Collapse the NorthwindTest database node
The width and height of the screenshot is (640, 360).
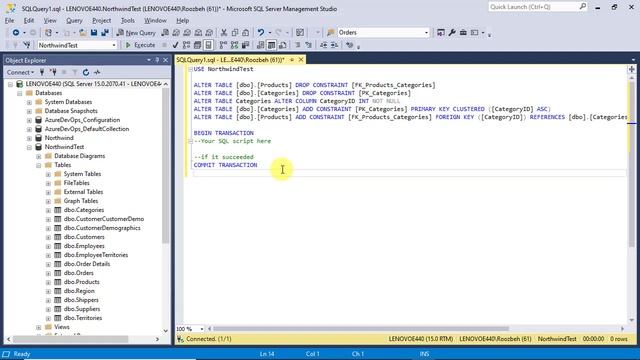(x=29, y=147)
